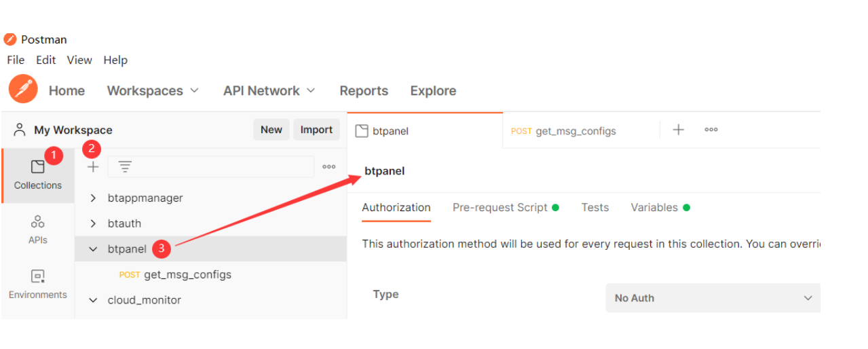Expand the btappmanager collection
The image size is (868, 349).
coord(94,198)
